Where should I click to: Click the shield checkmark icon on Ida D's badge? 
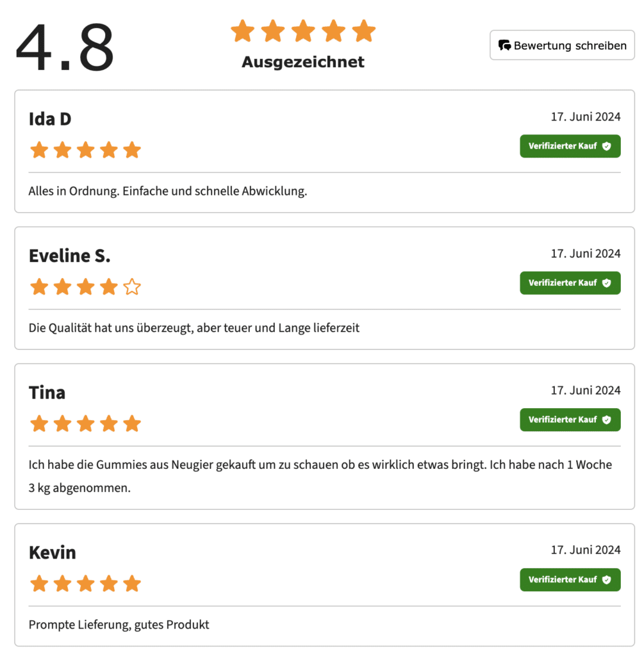click(606, 146)
